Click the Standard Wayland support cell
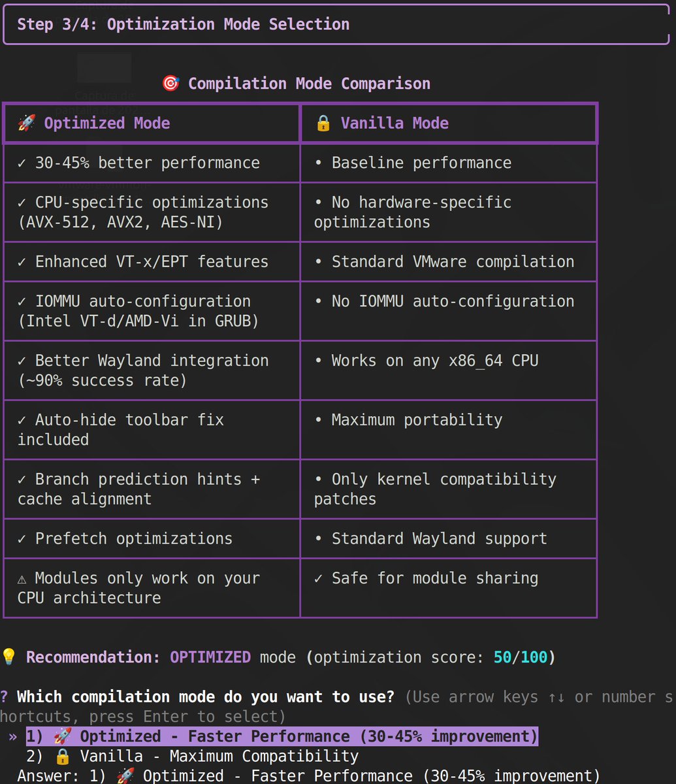 [x=449, y=538]
